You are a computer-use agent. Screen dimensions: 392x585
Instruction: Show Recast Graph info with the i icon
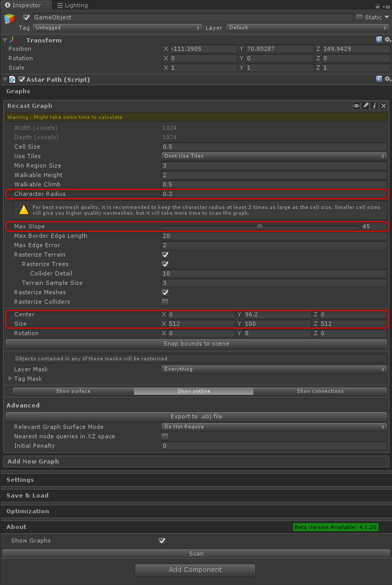pyautogui.click(x=375, y=106)
